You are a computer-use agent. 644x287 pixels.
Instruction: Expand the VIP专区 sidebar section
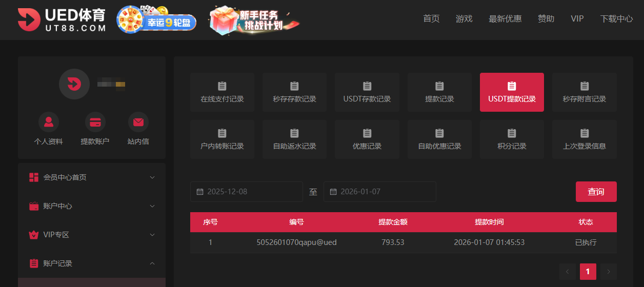[92, 235]
